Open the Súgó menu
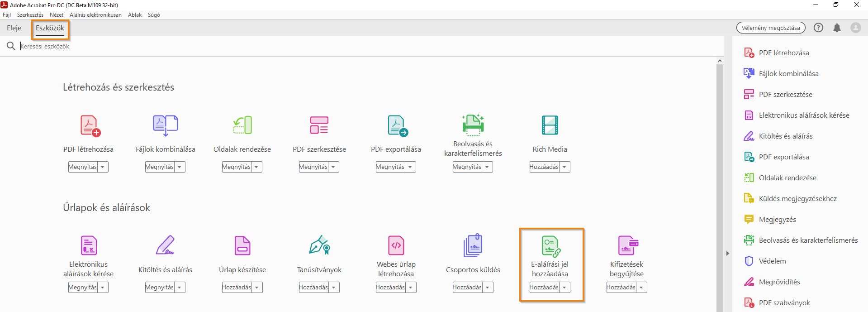Viewport: 868px width, 312px height. click(154, 15)
